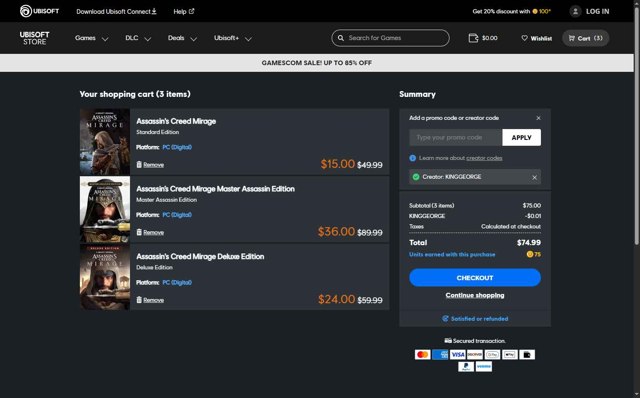Click the wallet payment icon

tap(527, 354)
